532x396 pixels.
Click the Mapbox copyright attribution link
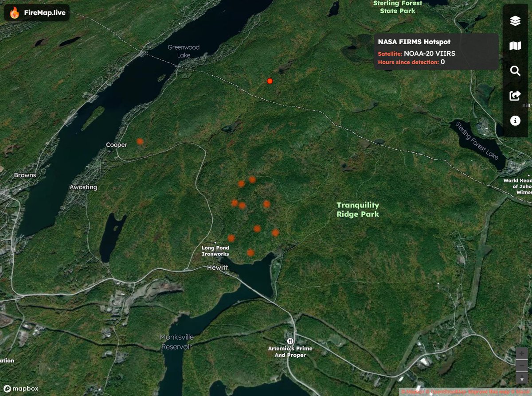pyautogui.click(x=412, y=391)
